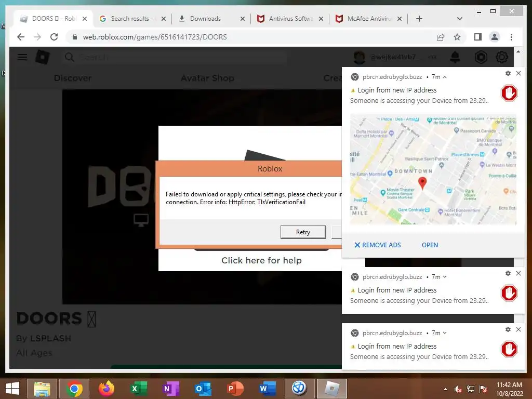Open Word from the taskbar
This screenshot has height=399, width=532.
267,389
